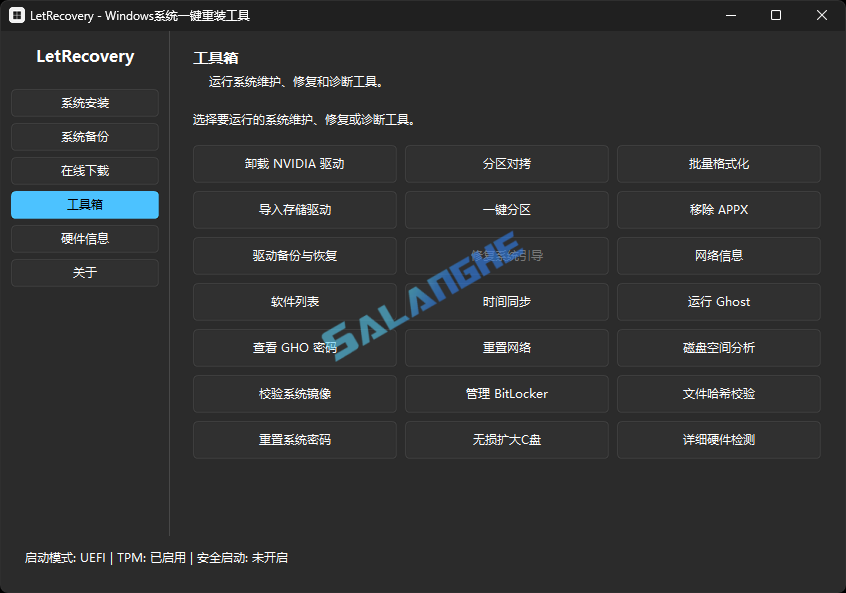Click the 导入存储驱动 button
Image resolution: width=846 pixels, height=593 pixels.
click(x=295, y=210)
